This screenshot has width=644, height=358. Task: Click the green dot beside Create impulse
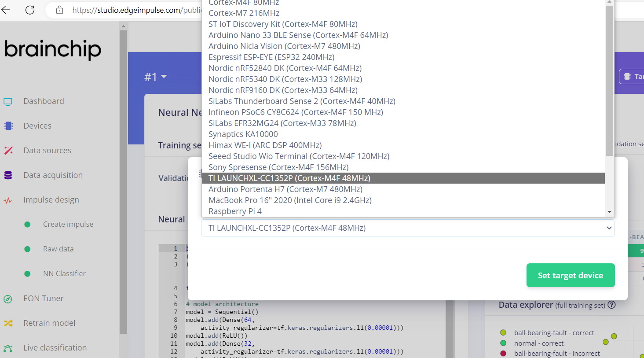point(27,225)
